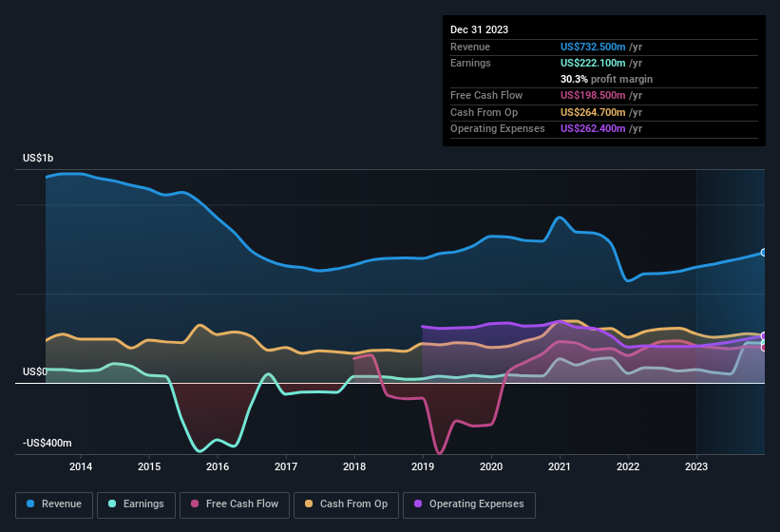
Task: Click the Cash From Op tooltip row label
Action: [x=484, y=112]
